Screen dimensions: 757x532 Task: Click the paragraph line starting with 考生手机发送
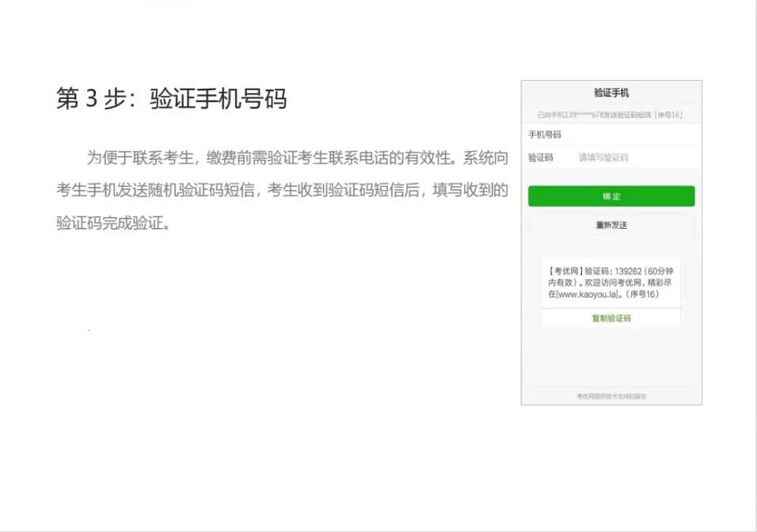point(281,190)
